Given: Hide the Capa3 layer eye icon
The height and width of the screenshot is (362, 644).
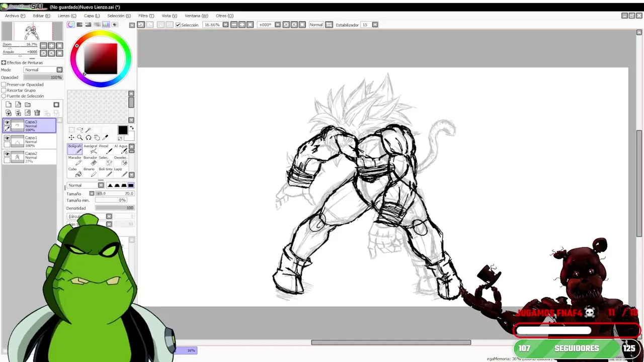Looking at the screenshot, I should point(7,122).
